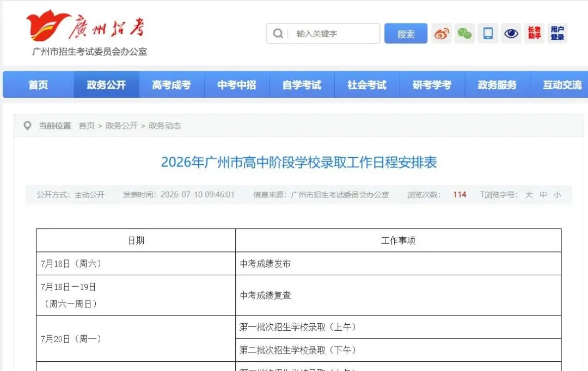Toggle the accessibility eye icon

[x=511, y=33]
